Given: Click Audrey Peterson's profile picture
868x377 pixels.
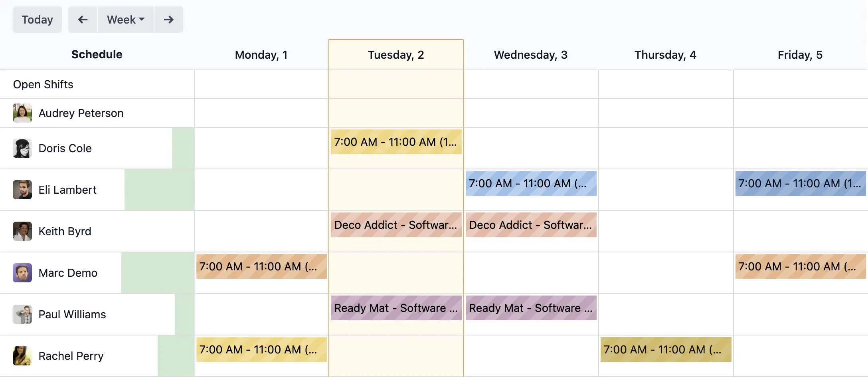Looking at the screenshot, I should (22, 113).
